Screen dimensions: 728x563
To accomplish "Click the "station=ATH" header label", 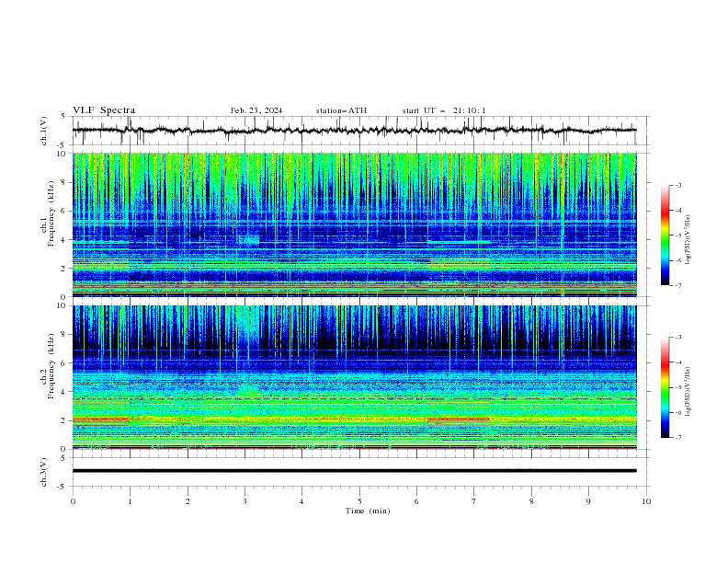I will (341, 110).
